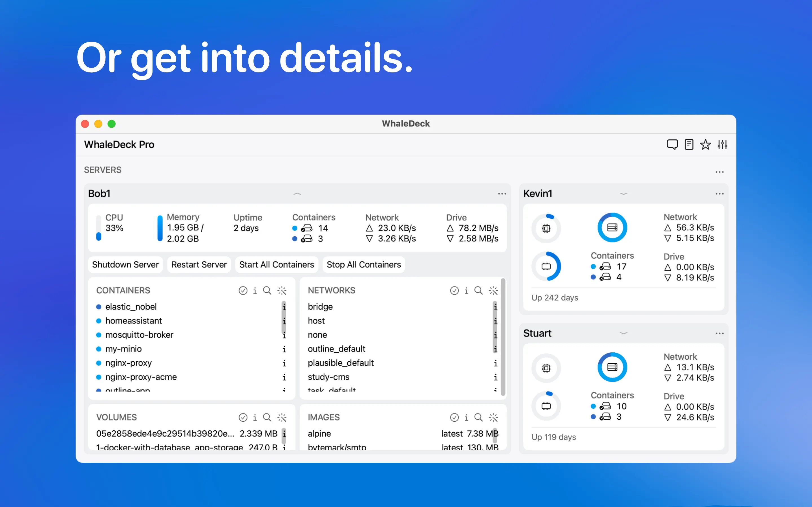
Task: Click the Restart Server button
Action: pyautogui.click(x=199, y=264)
